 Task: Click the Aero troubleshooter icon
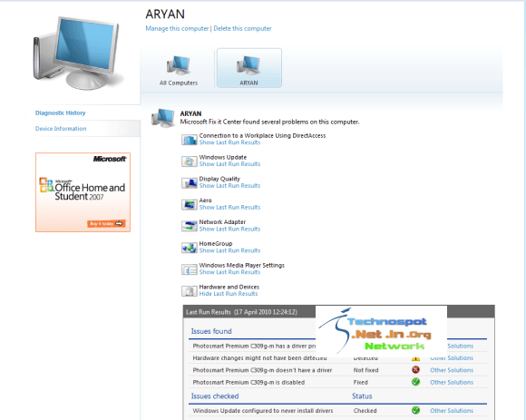pyautogui.click(x=190, y=204)
